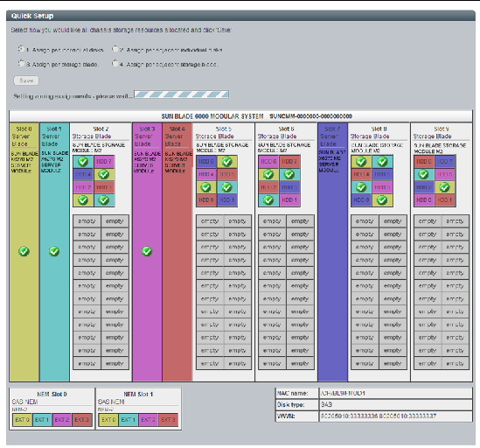Select HDD 6 tile in Slot 9 storage blade
Screen dimensions: 480x448
click(x=424, y=162)
